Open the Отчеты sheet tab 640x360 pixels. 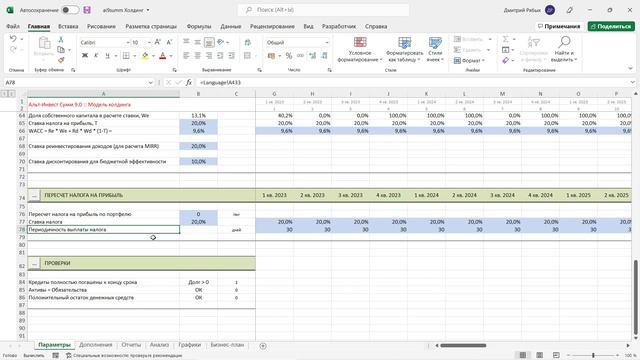(x=131, y=345)
